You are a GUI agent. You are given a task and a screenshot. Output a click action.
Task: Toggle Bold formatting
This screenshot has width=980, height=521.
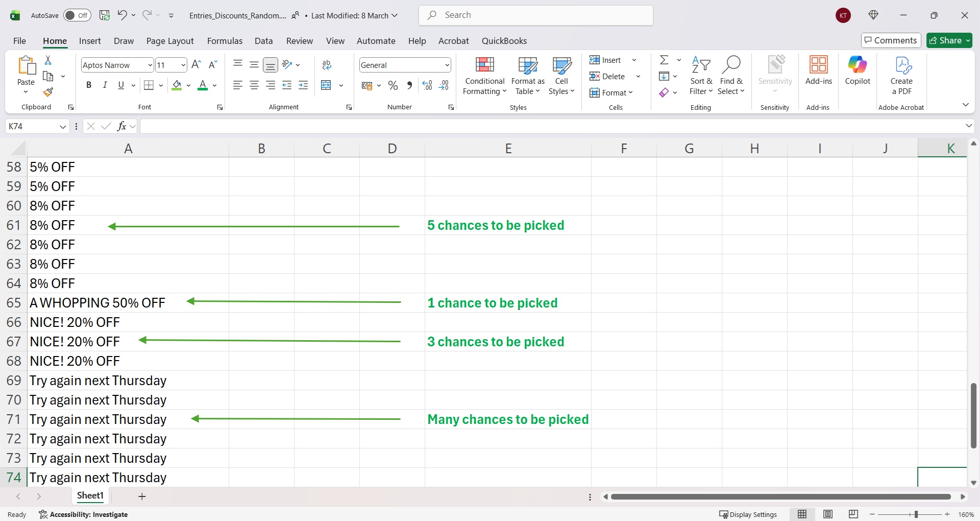click(89, 85)
